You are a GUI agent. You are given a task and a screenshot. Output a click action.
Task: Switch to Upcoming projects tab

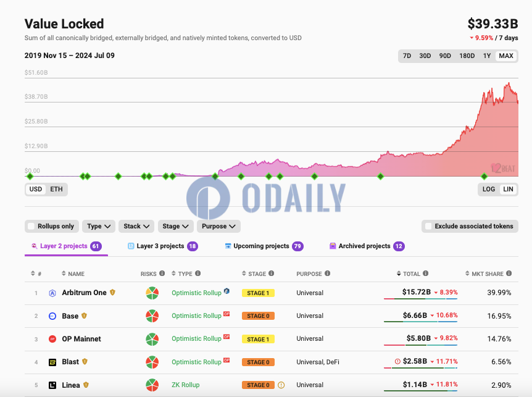[x=264, y=246]
